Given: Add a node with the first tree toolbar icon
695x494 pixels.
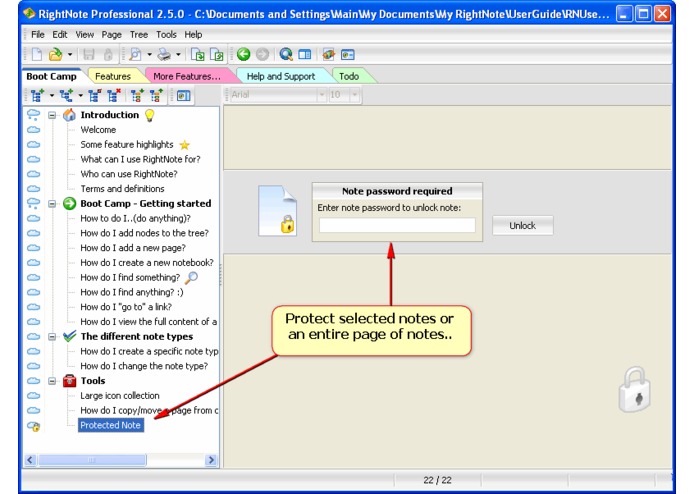Looking at the screenshot, I should [37, 95].
